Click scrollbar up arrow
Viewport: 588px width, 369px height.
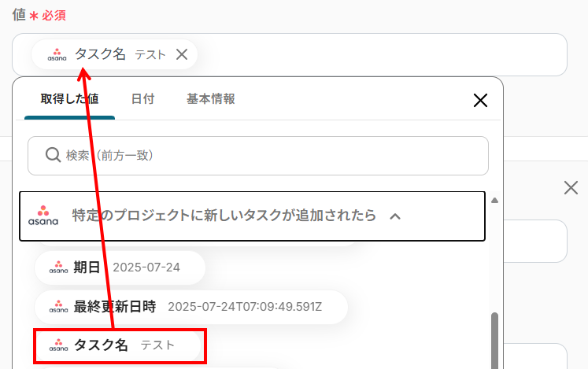[x=495, y=200]
